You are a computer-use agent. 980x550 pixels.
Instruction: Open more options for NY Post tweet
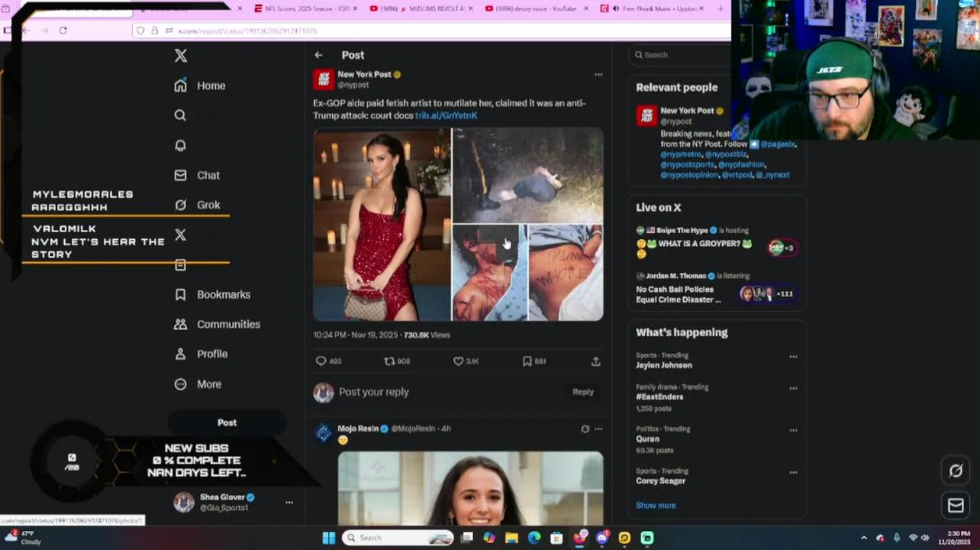pos(598,75)
